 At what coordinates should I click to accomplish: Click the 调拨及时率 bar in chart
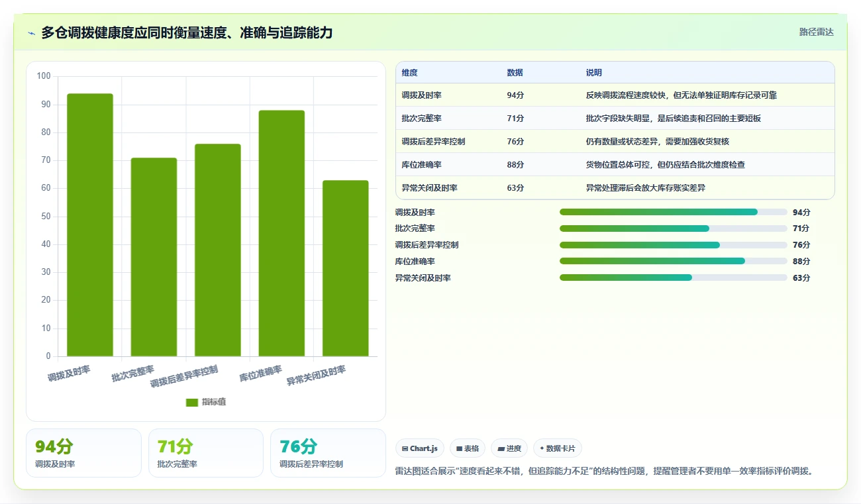90,225
